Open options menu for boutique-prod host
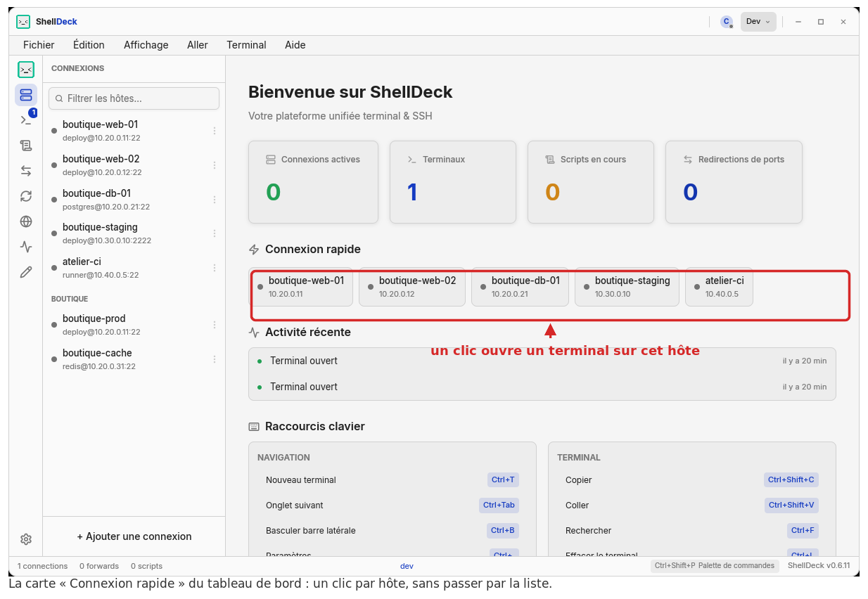 pos(215,325)
